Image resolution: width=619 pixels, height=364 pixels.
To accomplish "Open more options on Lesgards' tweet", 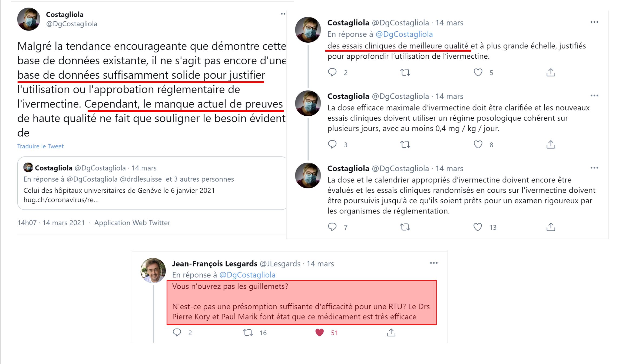I will (x=434, y=263).
